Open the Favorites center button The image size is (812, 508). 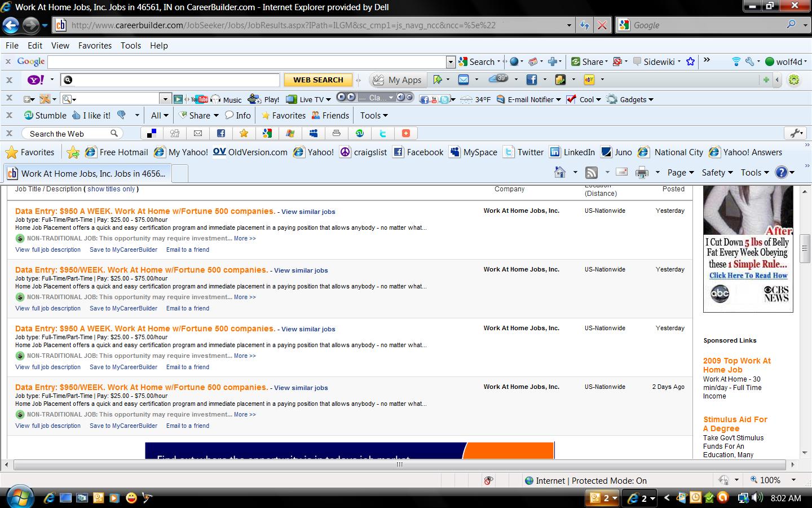pos(30,152)
